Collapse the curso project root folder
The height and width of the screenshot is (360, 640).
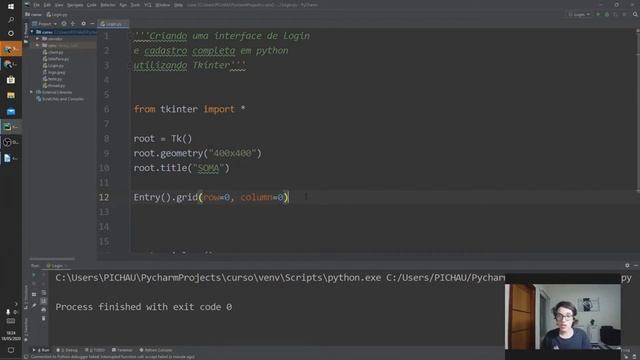coord(32,32)
